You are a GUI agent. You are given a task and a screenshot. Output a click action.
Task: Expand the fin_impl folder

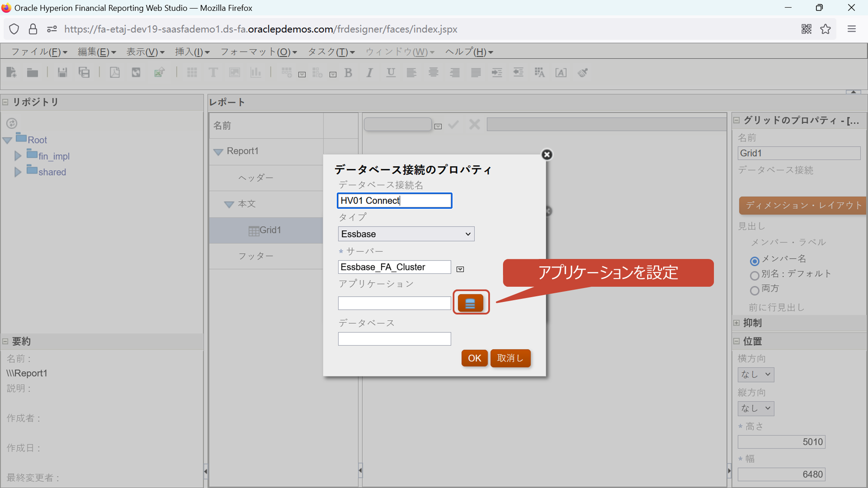(18, 156)
